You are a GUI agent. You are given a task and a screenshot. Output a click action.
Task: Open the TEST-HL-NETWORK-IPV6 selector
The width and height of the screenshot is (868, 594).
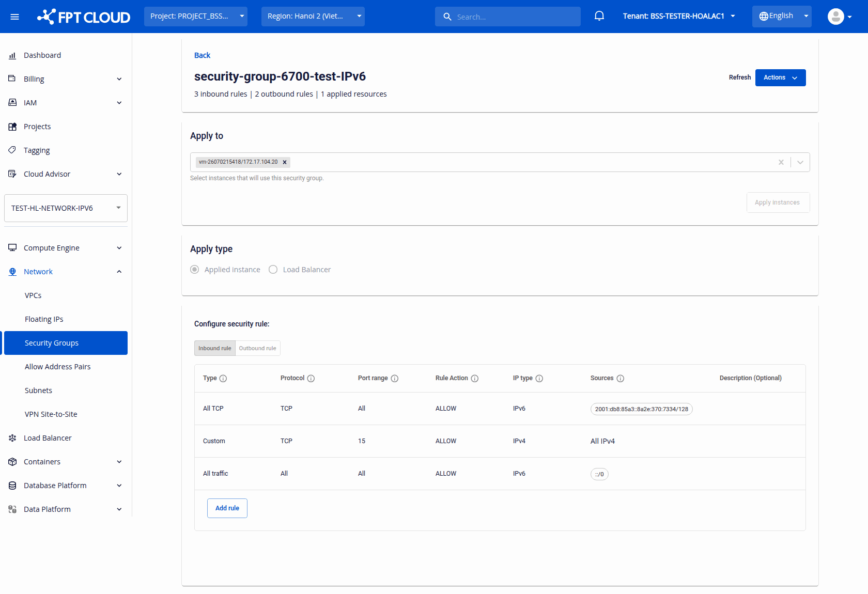[x=66, y=208]
